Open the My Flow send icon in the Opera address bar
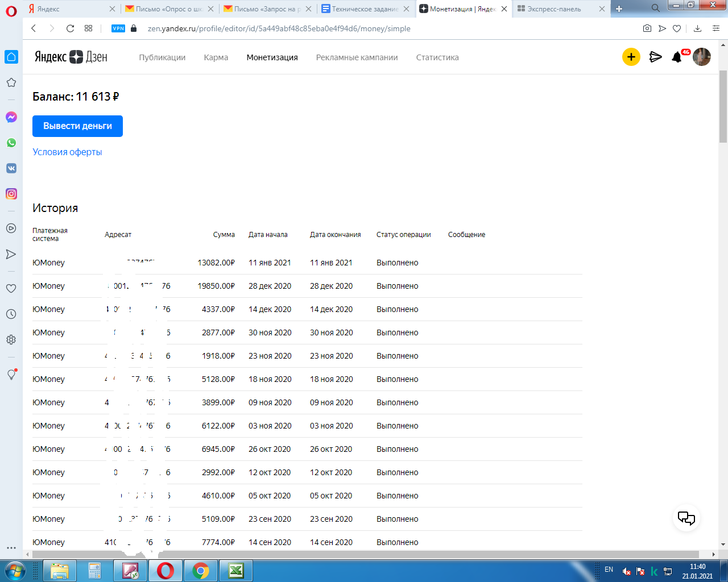 (662, 28)
